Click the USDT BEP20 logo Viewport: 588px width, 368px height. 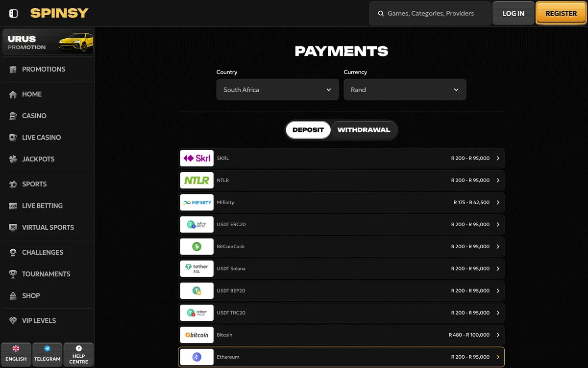pos(196,291)
